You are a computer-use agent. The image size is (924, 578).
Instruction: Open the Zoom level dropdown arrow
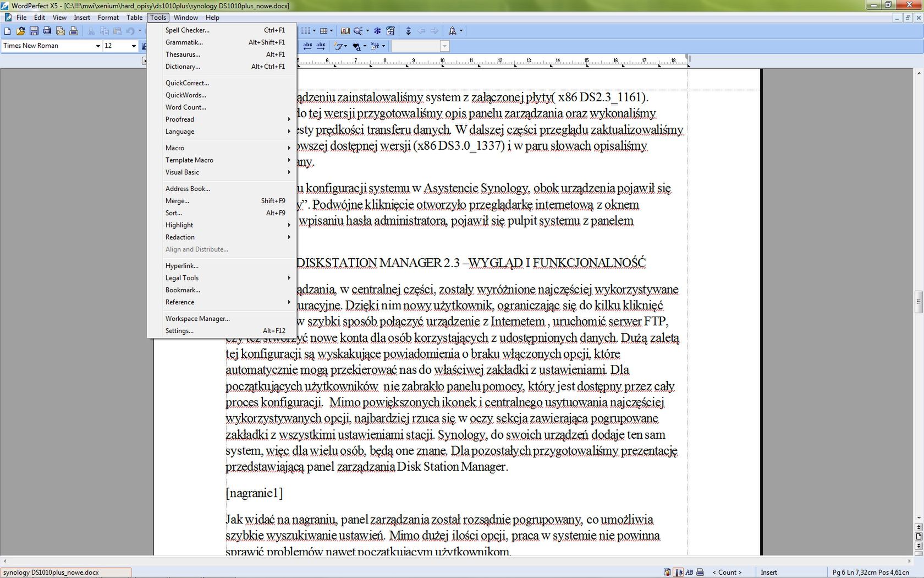(x=367, y=31)
